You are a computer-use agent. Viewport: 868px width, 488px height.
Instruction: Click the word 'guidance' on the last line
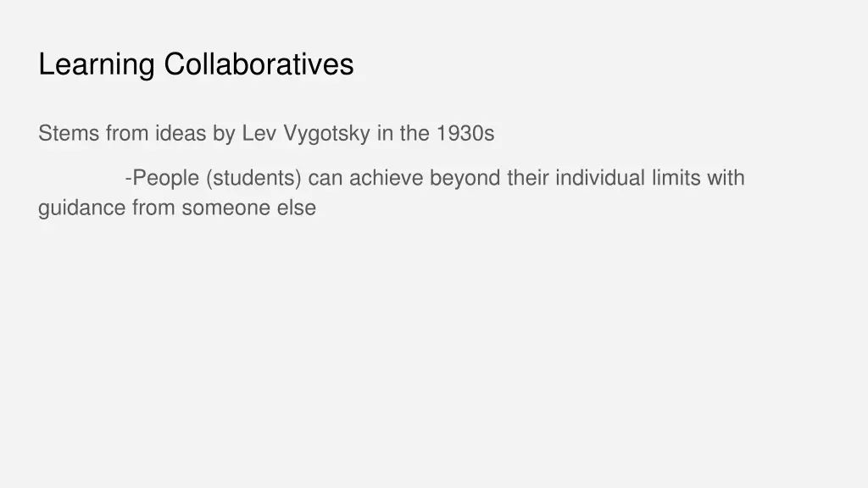(81, 208)
